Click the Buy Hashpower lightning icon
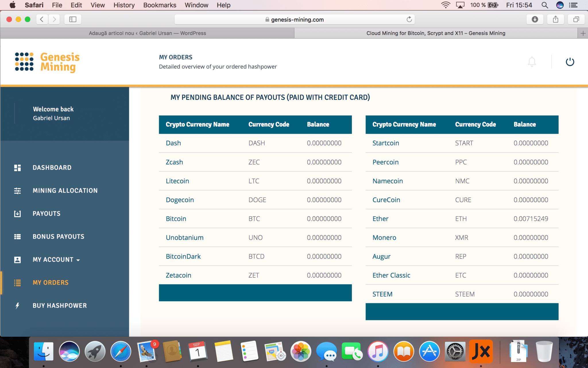The height and width of the screenshot is (368, 588). [18, 306]
